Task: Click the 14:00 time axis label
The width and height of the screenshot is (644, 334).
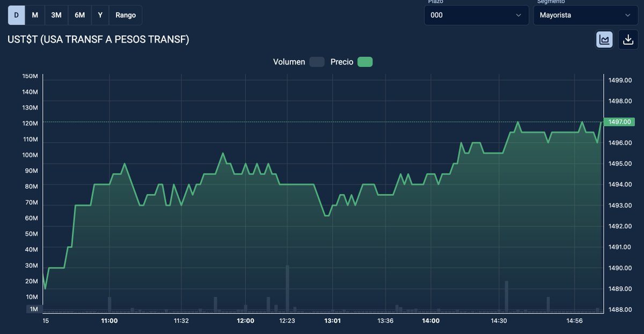Action: (x=430, y=321)
